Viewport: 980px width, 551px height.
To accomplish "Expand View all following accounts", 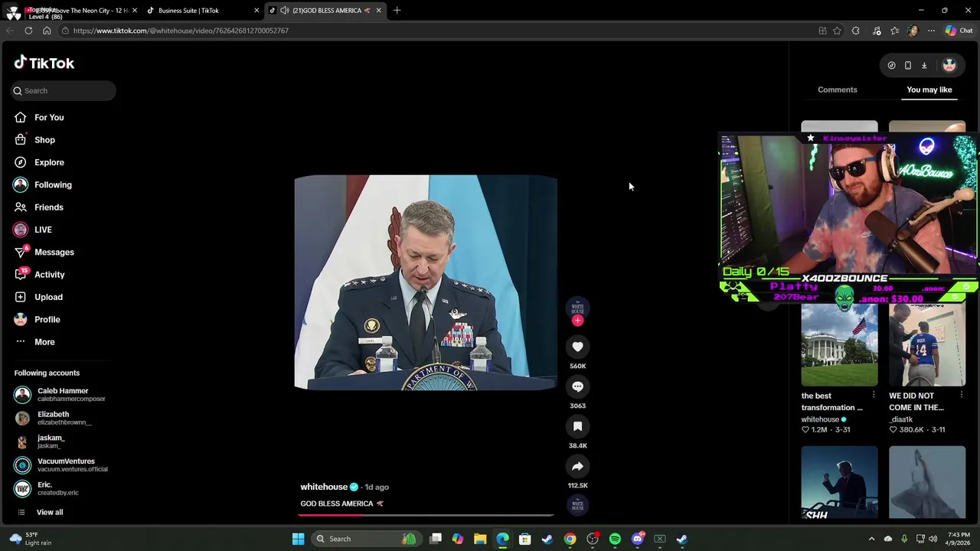I will point(39,512).
